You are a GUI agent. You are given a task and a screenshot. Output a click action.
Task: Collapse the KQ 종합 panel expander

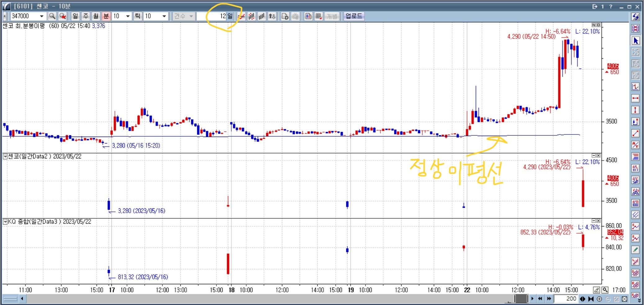[5, 222]
